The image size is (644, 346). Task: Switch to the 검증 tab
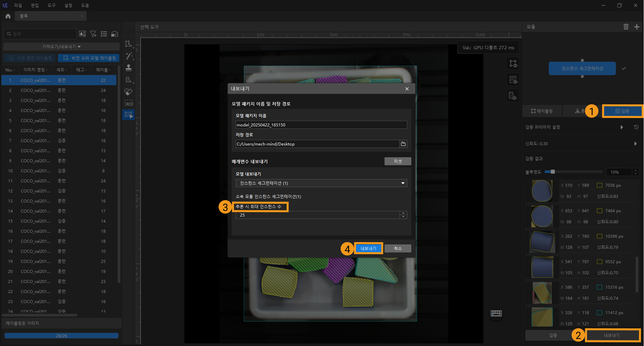[x=623, y=111]
